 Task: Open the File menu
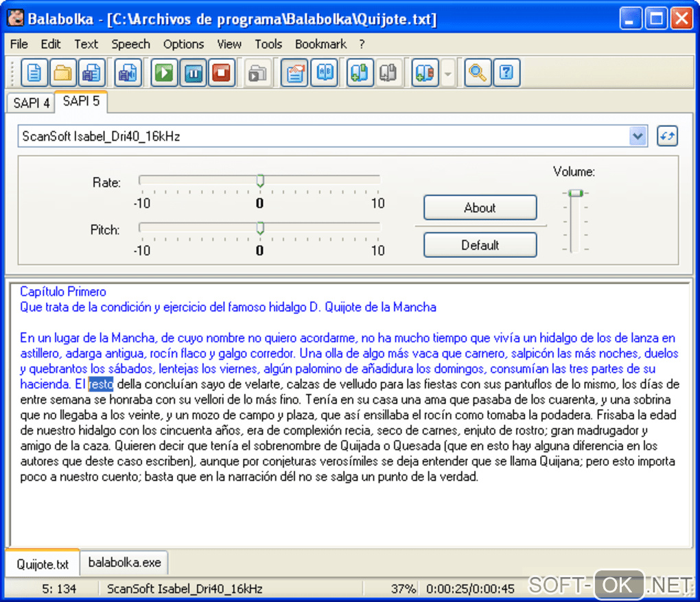click(19, 44)
